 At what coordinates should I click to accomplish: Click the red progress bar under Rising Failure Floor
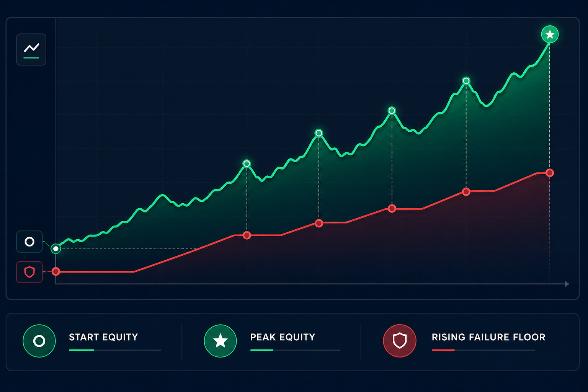(443, 350)
